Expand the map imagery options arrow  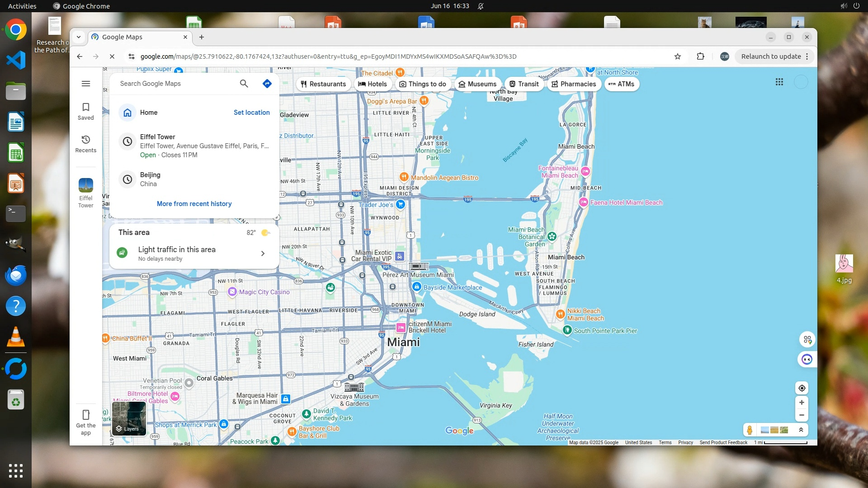point(801,430)
